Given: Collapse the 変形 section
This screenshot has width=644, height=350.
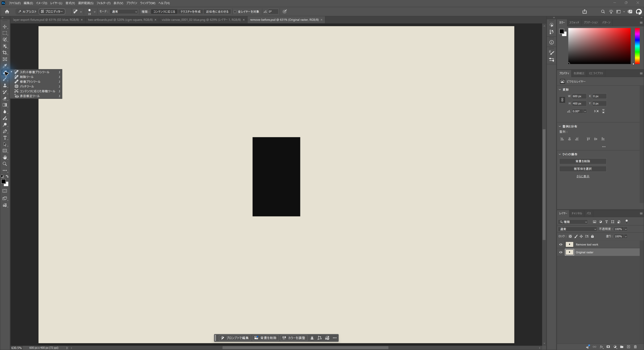Looking at the screenshot, I should [560, 90].
